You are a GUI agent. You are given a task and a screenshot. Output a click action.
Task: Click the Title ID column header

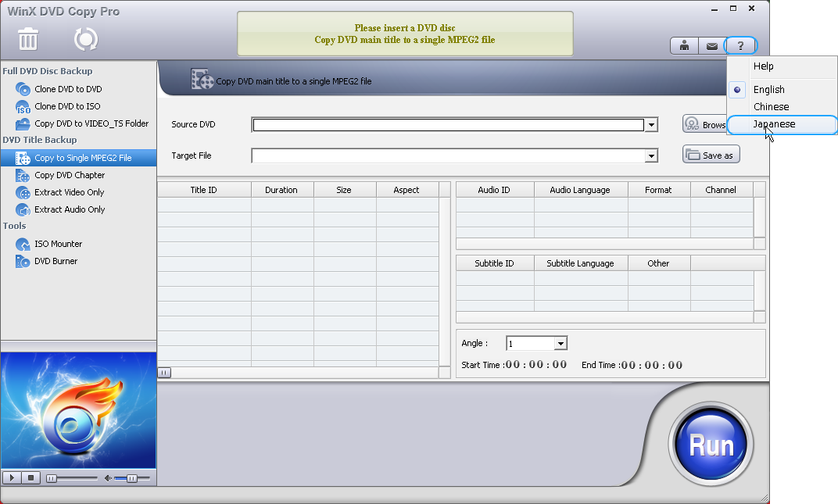point(203,190)
